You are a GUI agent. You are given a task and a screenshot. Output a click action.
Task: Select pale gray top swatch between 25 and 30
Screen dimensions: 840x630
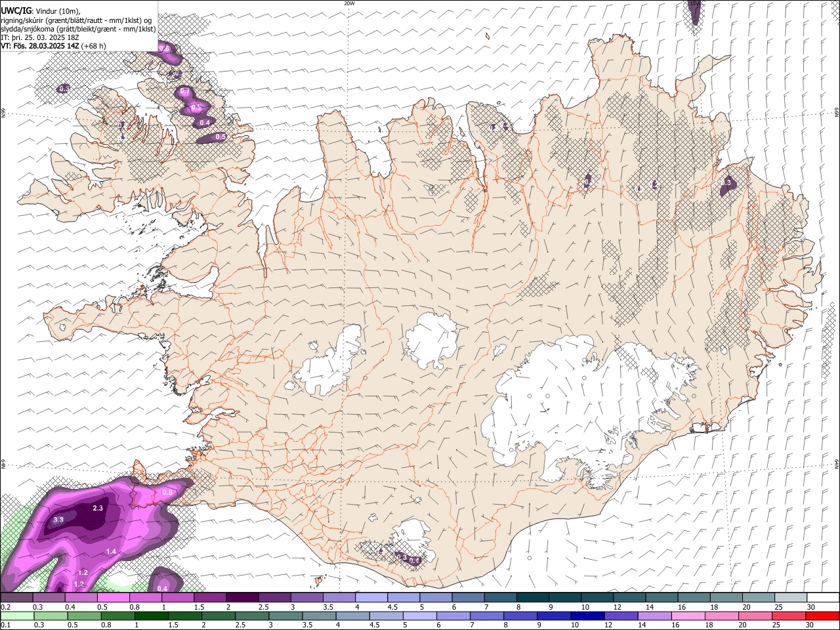(x=790, y=598)
